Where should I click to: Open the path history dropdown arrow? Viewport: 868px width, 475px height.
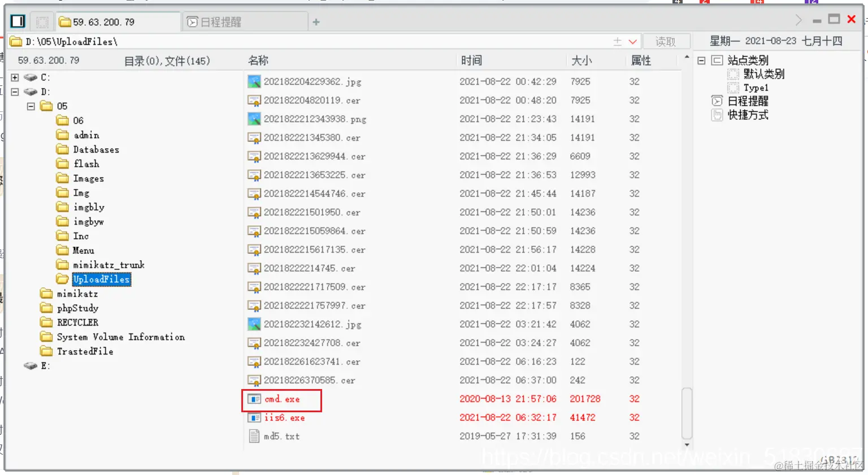point(632,41)
